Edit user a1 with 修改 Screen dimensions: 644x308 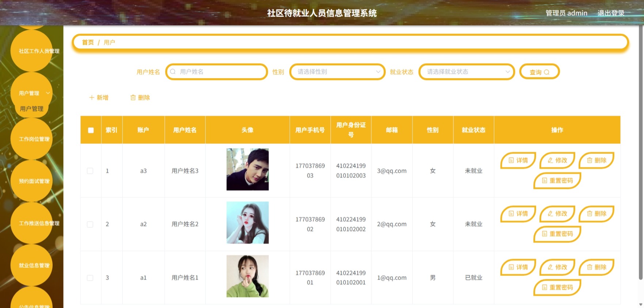[x=557, y=267]
